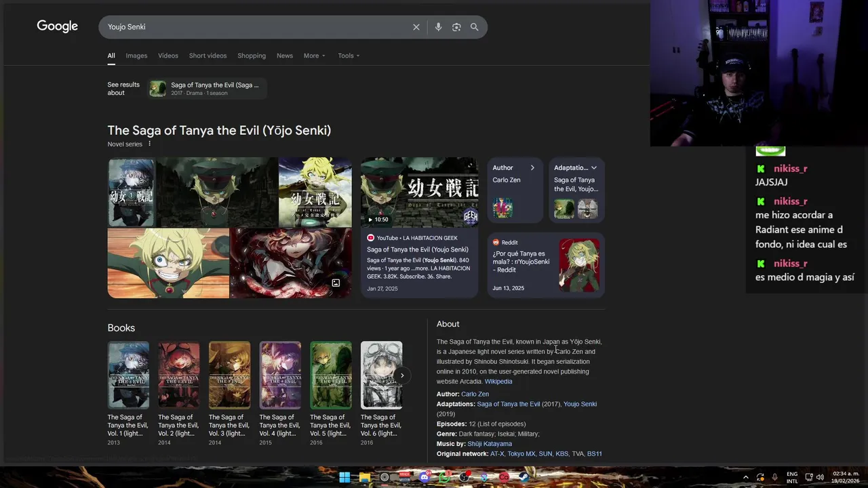Show hidden system tray icons
868x488 pixels.
746,477
